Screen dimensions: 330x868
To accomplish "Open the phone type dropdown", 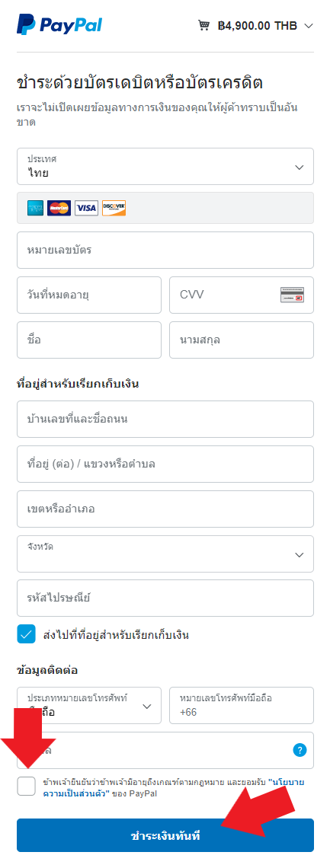I will [x=89, y=705].
